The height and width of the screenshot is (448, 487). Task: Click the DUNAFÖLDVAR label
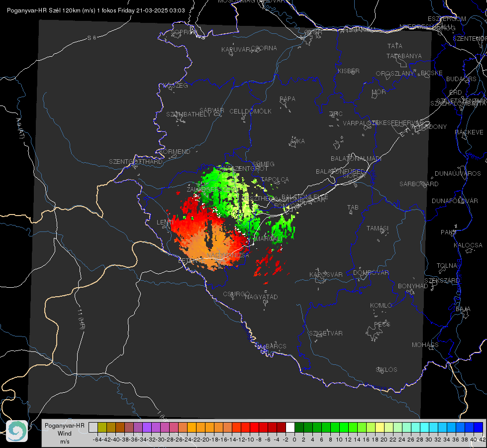click(455, 201)
